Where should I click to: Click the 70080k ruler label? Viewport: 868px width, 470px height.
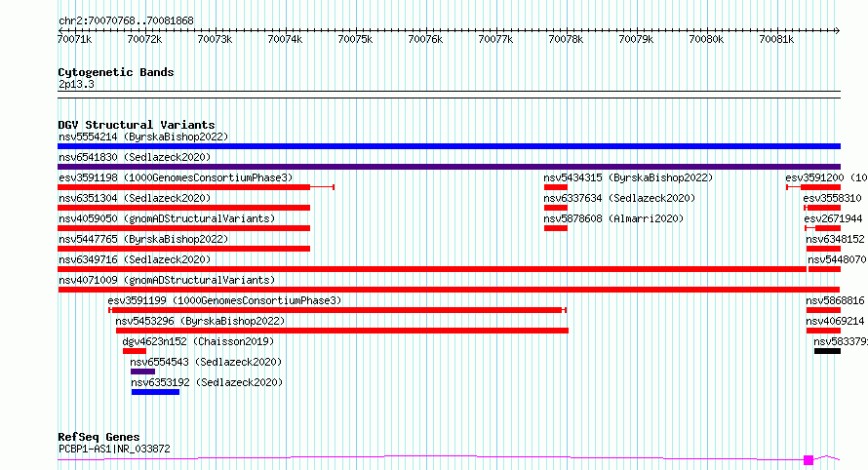pos(706,39)
